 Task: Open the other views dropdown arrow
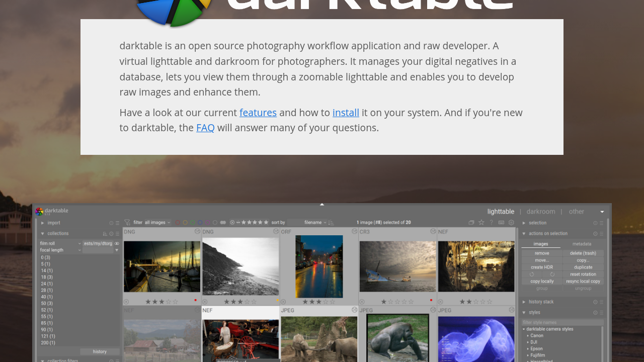602,212
